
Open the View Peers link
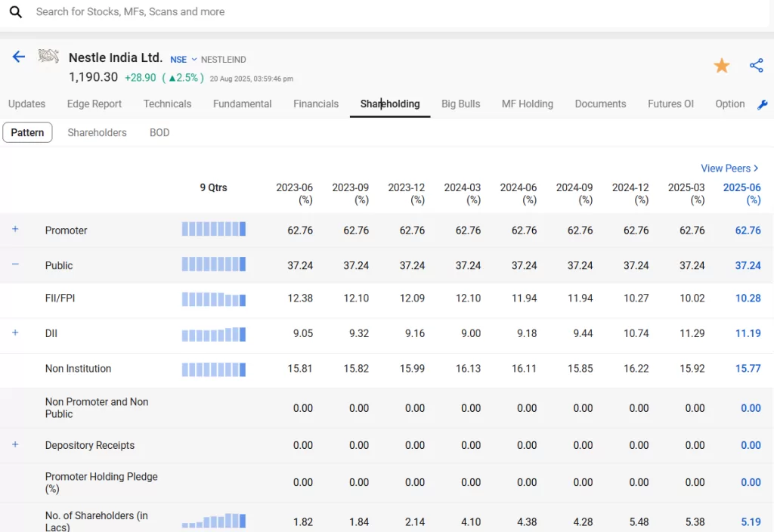click(x=729, y=169)
